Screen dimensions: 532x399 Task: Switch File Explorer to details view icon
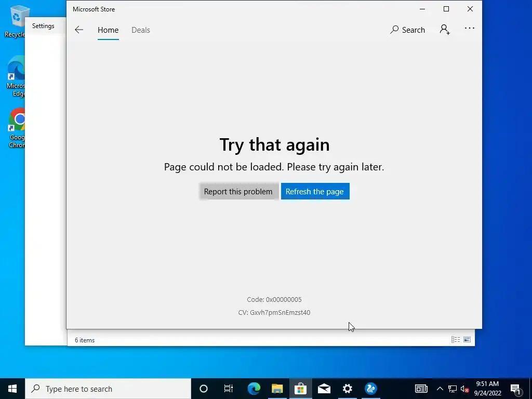click(455, 340)
